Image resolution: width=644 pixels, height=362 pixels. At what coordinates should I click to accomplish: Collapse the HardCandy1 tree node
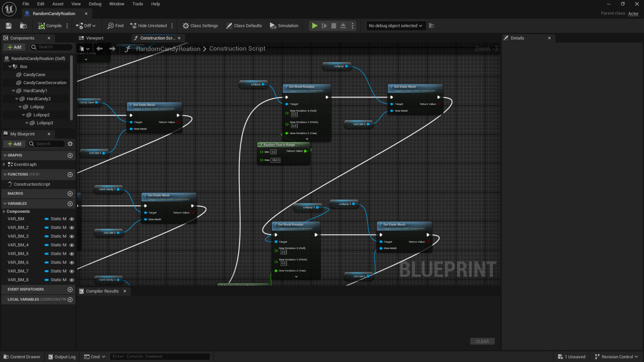click(13, 91)
